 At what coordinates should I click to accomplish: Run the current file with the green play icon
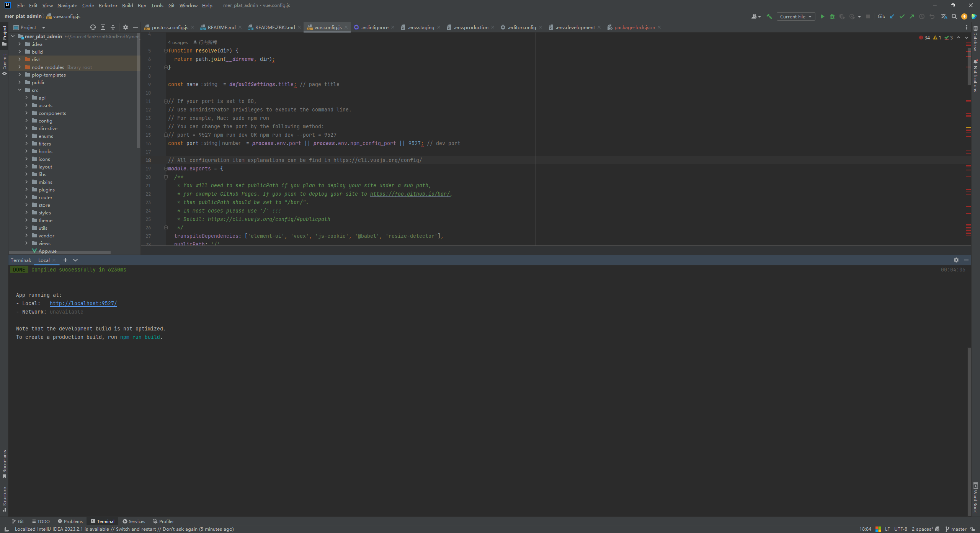point(822,16)
